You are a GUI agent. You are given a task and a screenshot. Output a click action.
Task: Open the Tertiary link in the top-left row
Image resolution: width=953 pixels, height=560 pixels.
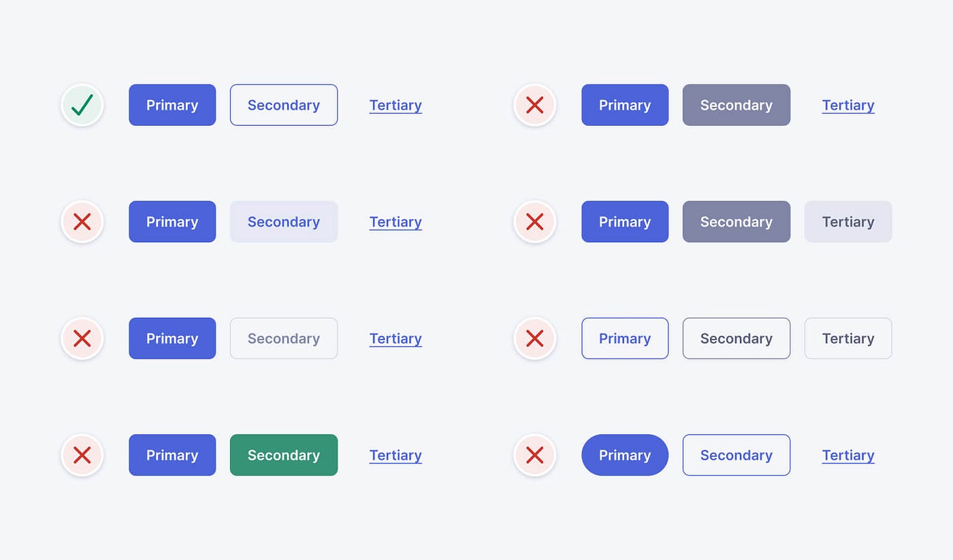tap(395, 105)
